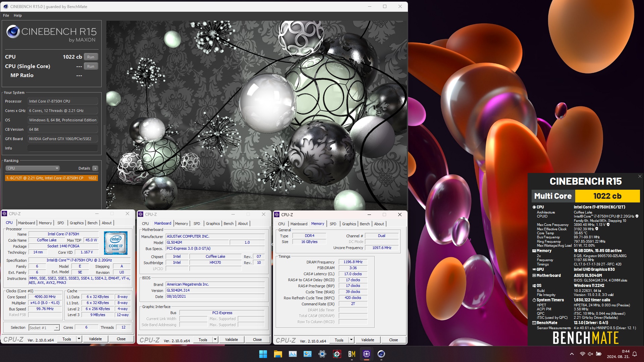
Task: Open Memory tab in middle CPU-Z window
Action: [181, 224]
